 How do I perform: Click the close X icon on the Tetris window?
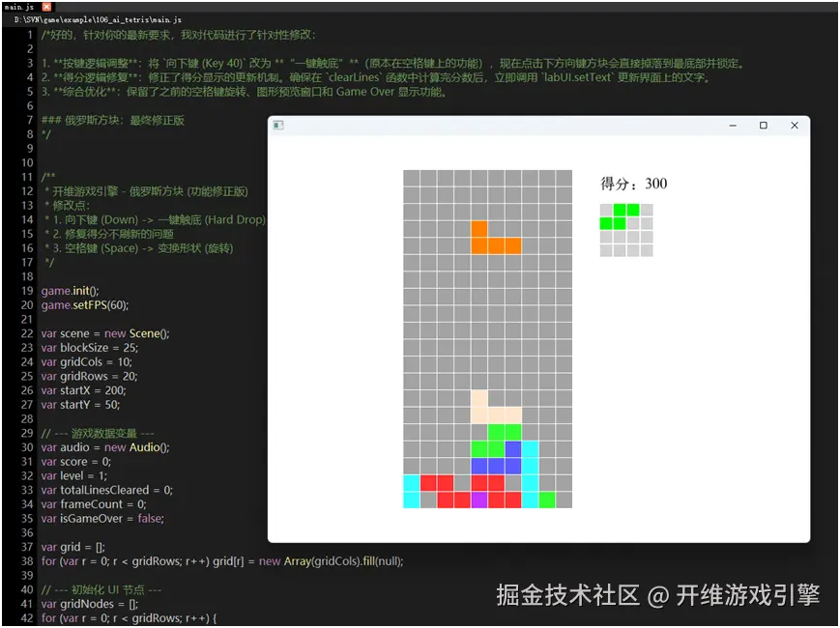click(795, 126)
